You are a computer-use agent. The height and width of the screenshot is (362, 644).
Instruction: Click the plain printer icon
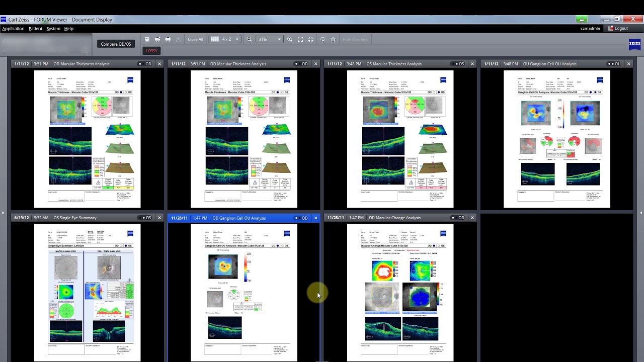click(x=168, y=39)
